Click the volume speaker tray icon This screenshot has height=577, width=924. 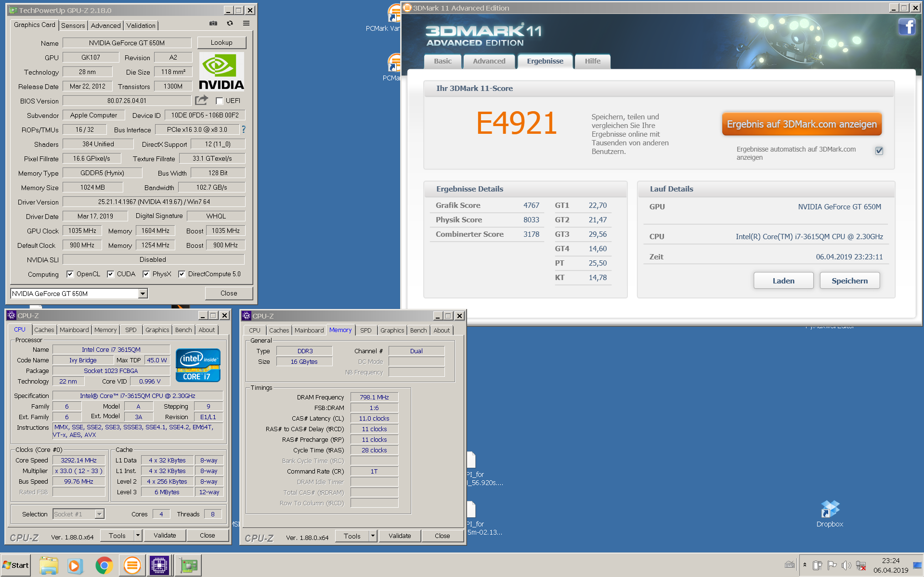coord(846,565)
